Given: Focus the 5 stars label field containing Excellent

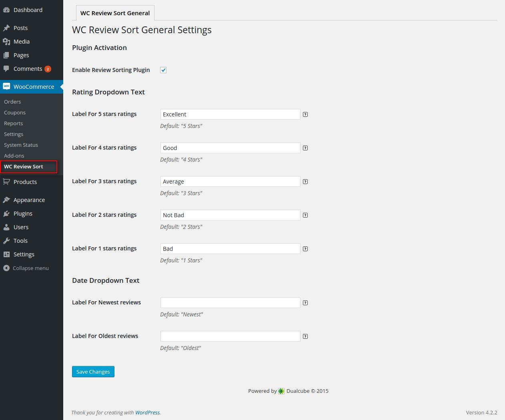Looking at the screenshot, I should click(x=230, y=114).
